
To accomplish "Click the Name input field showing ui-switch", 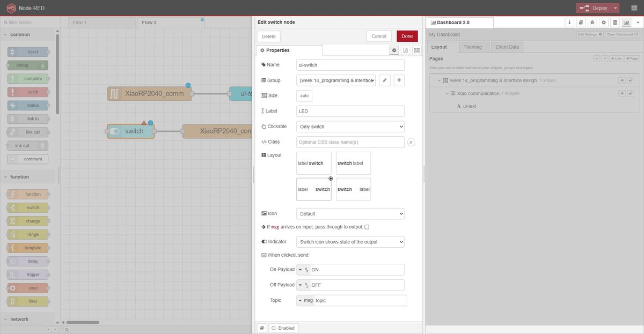I will 350,65.
